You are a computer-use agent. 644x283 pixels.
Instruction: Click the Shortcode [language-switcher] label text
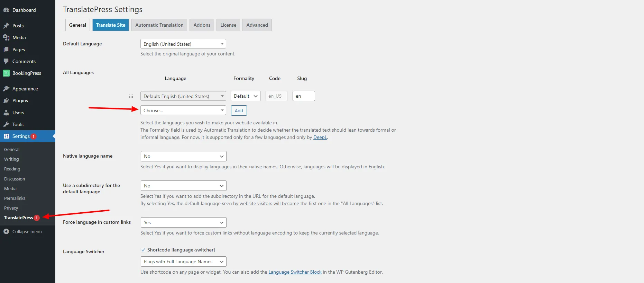[x=181, y=250]
